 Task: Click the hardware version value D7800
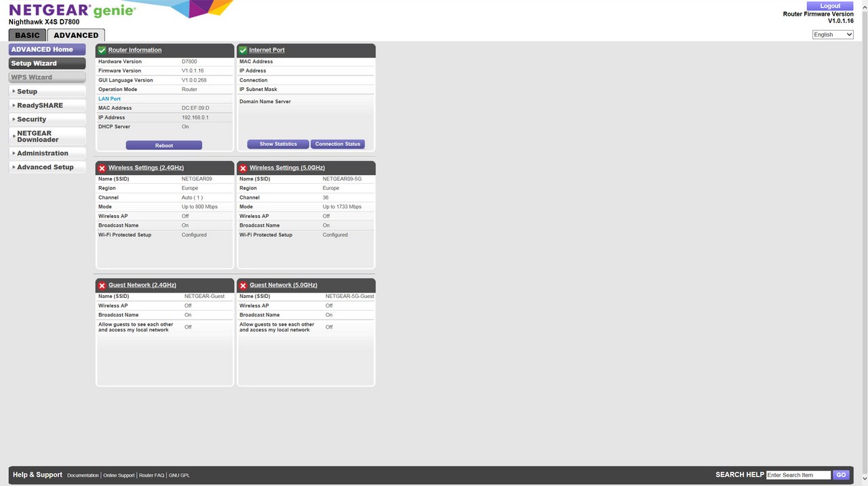point(189,62)
